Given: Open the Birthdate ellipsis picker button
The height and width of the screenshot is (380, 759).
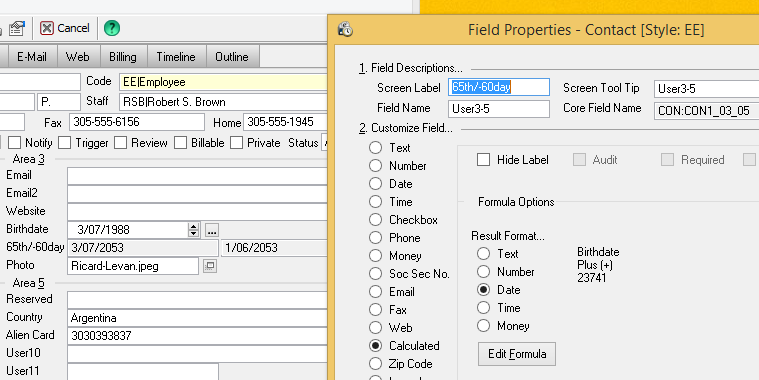Looking at the screenshot, I should 212,230.
